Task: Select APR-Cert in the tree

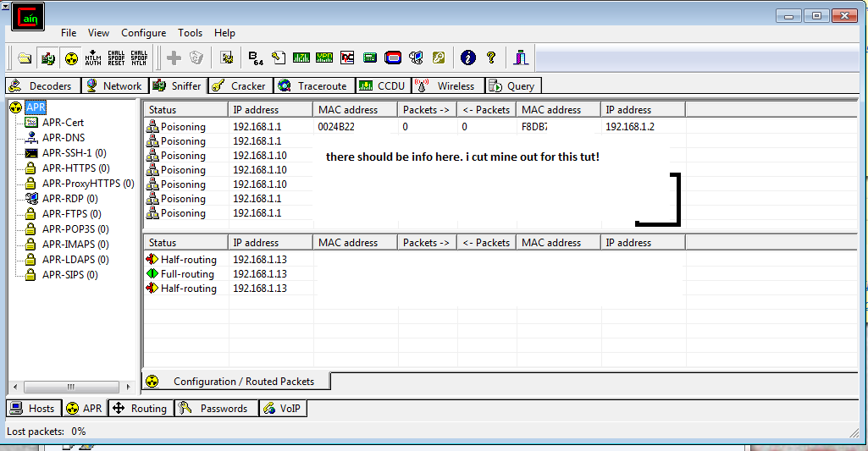Action: pos(63,123)
